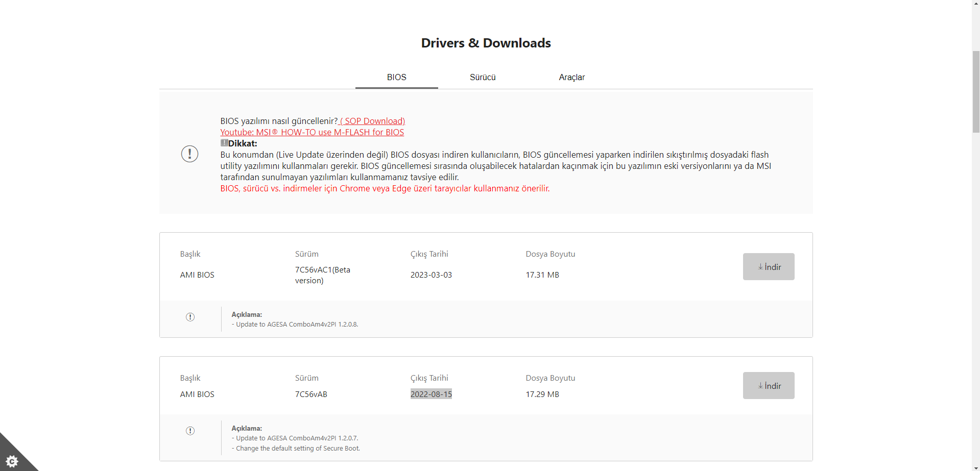Click Açıklama label in the second BIOS card
This screenshot has width=980, height=471.
point(247,428)
